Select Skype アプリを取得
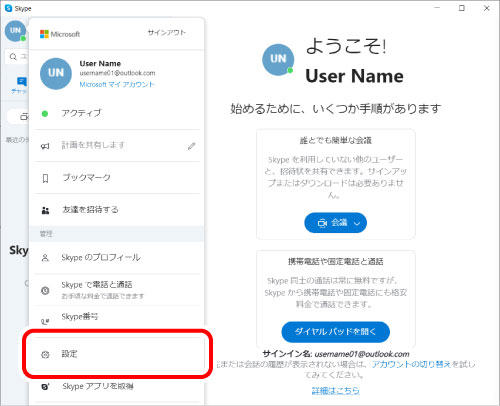500x406 pixels. click(117, 386)
